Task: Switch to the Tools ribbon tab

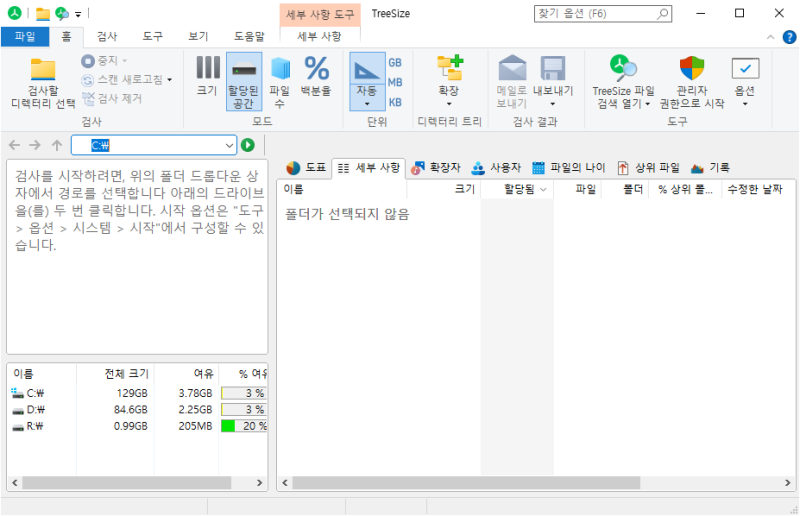Action: tap(153, 37)
